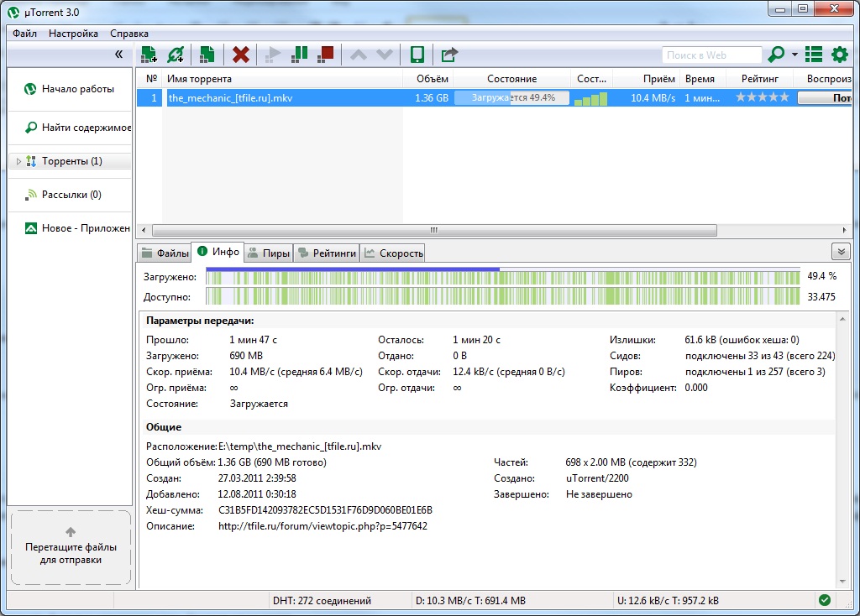The height and width of the screenshot is (616, 860).
Task: Switch to the Скорость tab
Action: point(393,253)
